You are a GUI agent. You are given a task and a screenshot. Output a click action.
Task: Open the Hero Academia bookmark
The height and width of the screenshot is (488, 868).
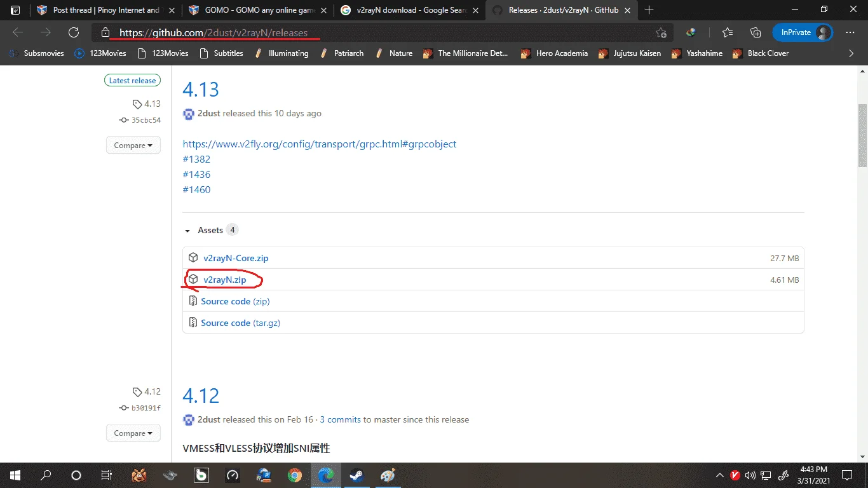pyautogui.click(x=554, y=53)
